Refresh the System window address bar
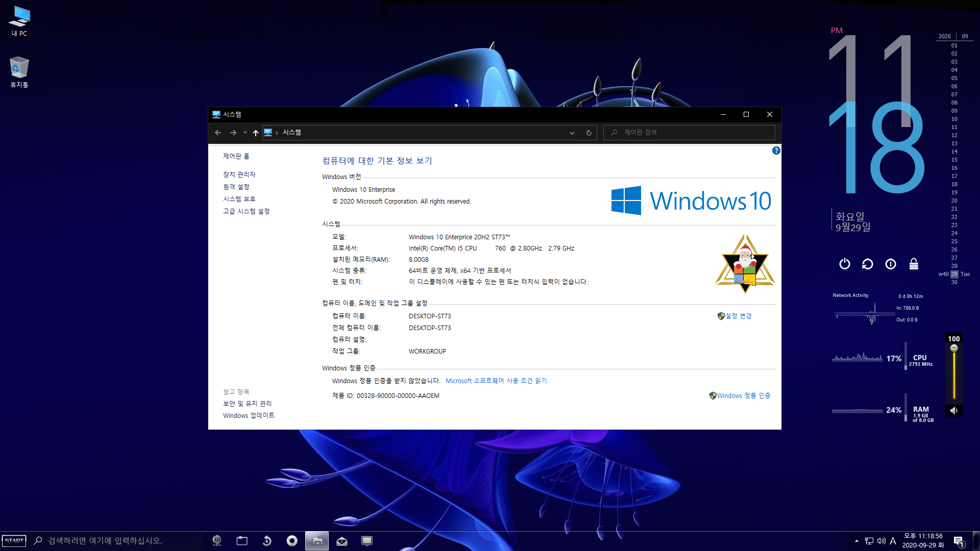980x551 pixels. [589, 133]
